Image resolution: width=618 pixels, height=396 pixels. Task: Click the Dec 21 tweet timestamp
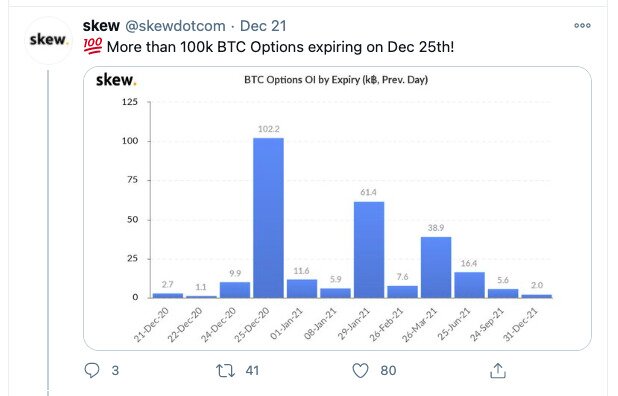pos(263,26)
